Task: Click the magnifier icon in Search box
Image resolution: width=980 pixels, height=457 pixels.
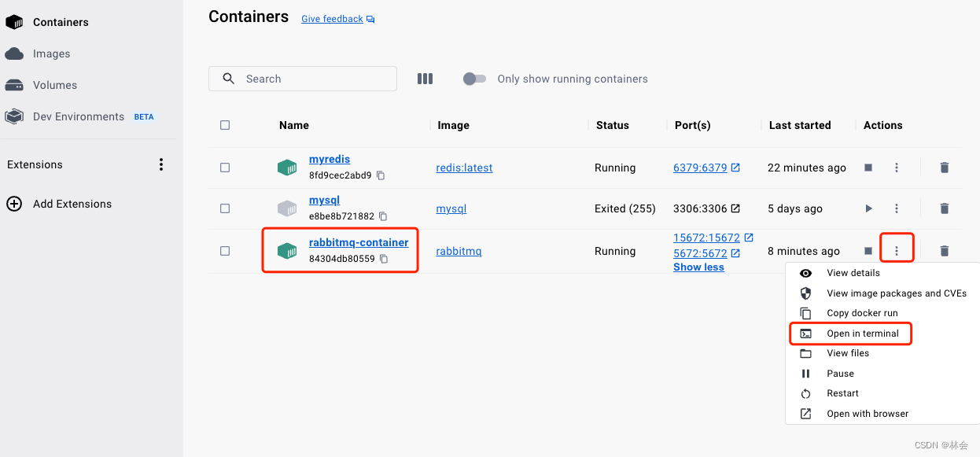Action: coord(229,79)
